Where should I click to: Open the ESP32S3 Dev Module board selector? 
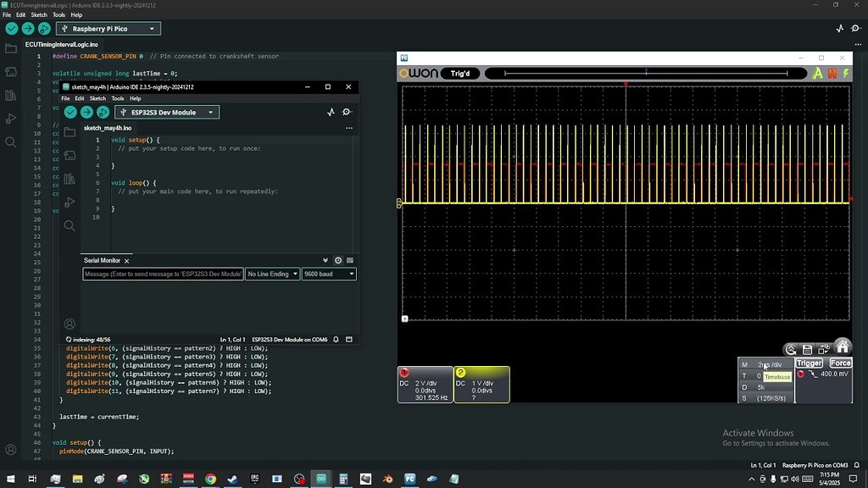click(x=166, y=112)
